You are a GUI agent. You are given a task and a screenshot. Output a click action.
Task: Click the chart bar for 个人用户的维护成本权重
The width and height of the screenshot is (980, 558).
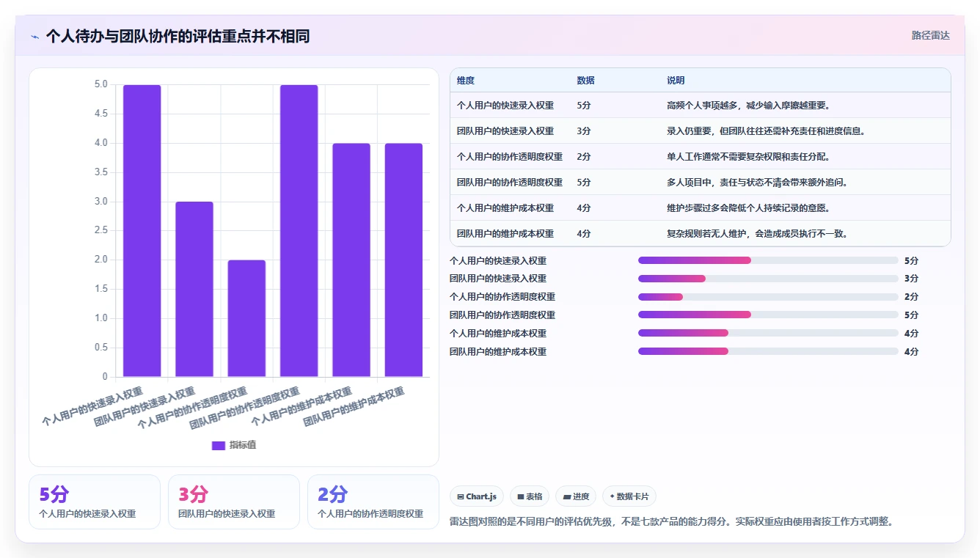tap(351, 260)
